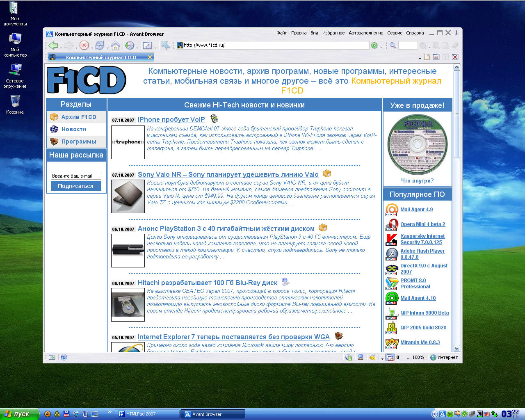525x420 pixels.
Task: Open the Вид menu
Action: tap(314, 33)
